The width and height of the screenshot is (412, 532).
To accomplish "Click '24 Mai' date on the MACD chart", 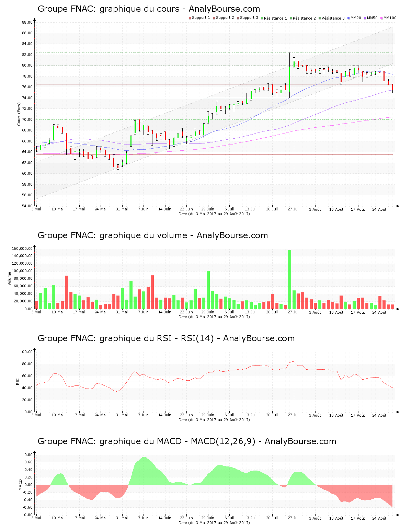I will tap(100, 518).
